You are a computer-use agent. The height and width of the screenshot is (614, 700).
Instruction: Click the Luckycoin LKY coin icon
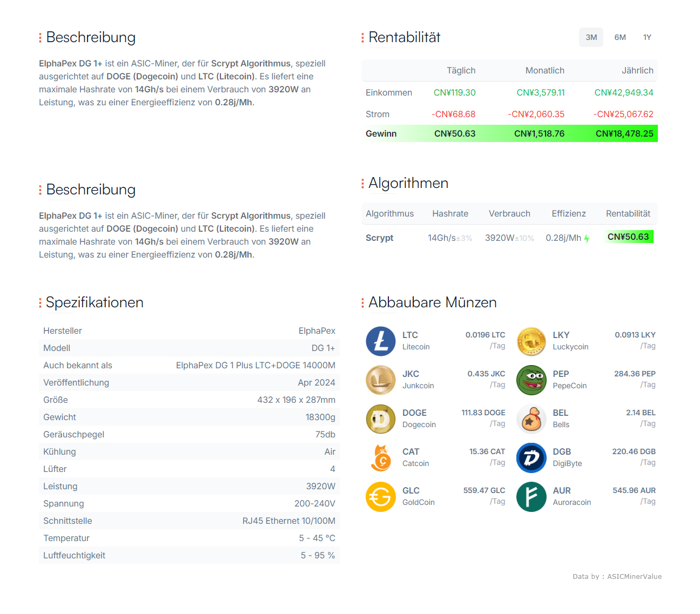[x=531, y=341]
